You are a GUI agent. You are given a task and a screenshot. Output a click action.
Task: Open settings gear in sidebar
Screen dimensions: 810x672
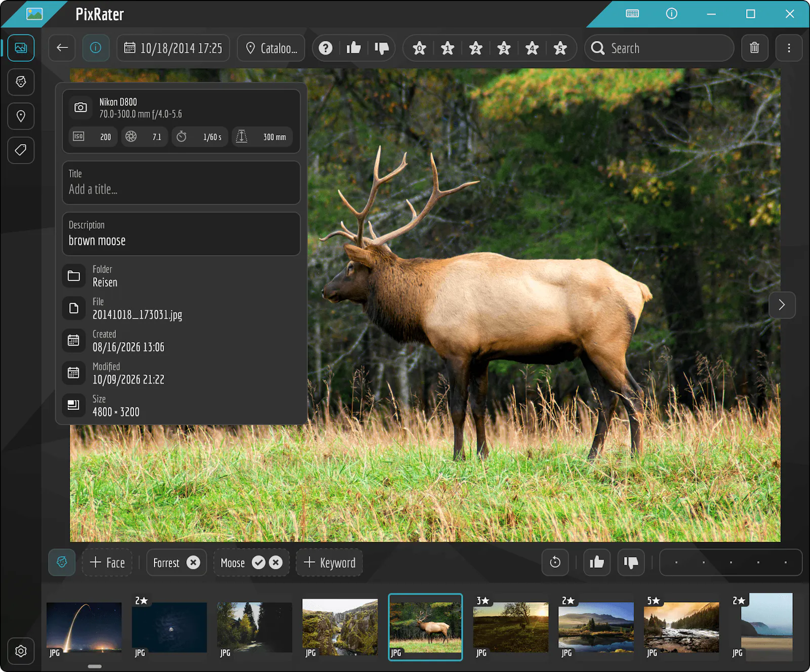(21, 651)
